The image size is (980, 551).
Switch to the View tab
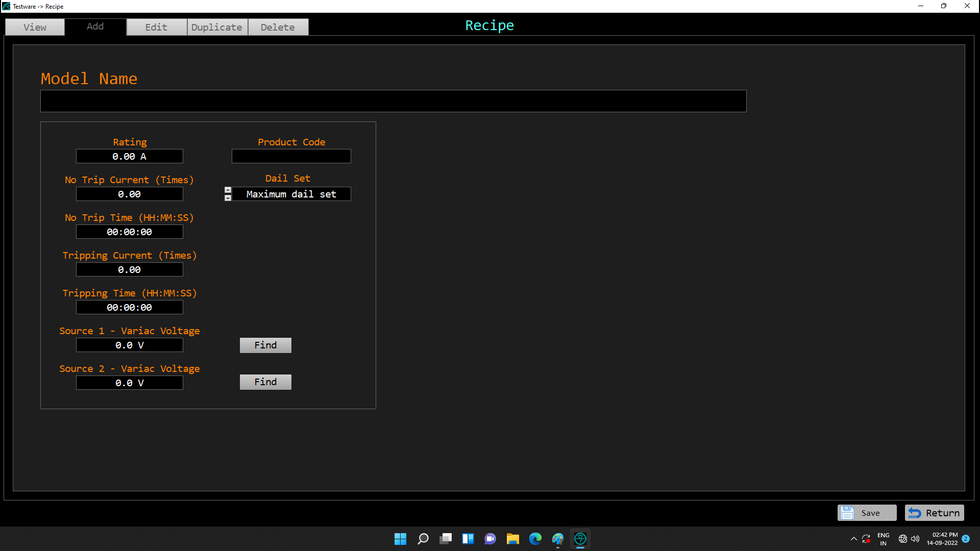[x=35, y=27]
